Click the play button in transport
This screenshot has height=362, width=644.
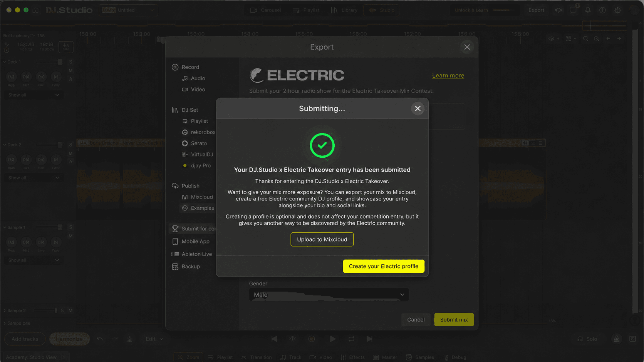[x=333, y=339]
